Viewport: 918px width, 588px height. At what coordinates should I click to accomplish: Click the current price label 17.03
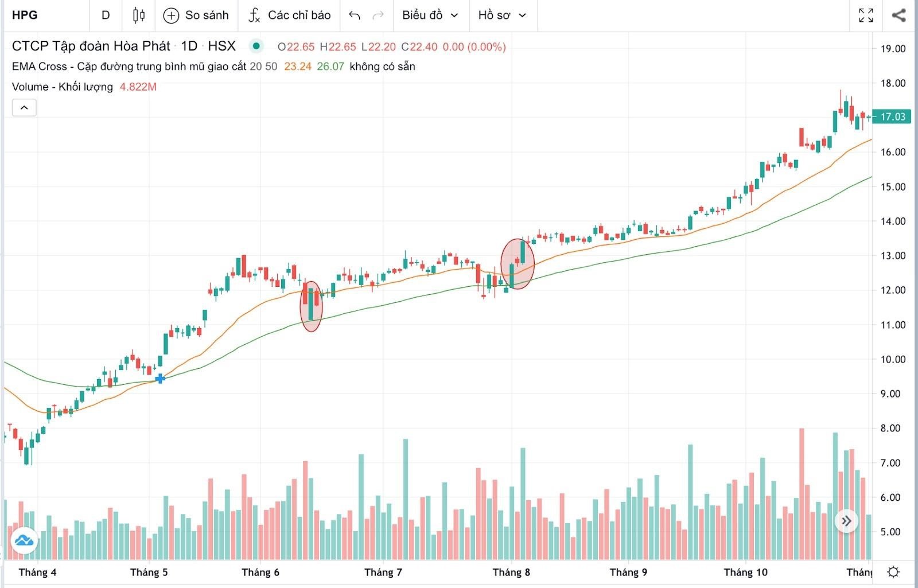click(x=892, y=117)
